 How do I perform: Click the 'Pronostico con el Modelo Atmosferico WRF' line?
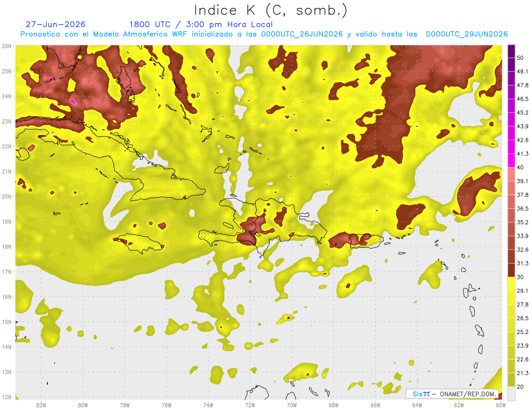pyautogui.click(x=264, y=34)
